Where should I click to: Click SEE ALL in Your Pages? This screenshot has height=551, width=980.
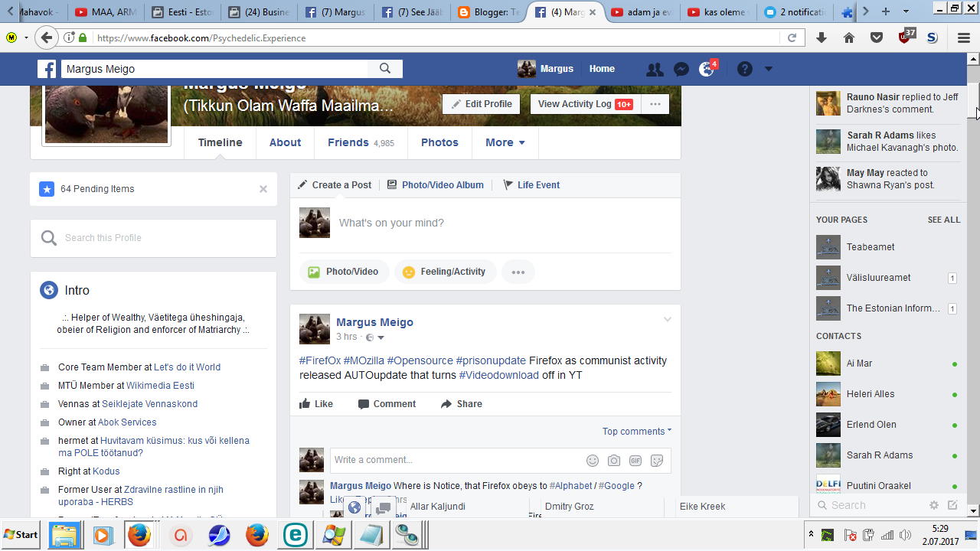(944, 220)
